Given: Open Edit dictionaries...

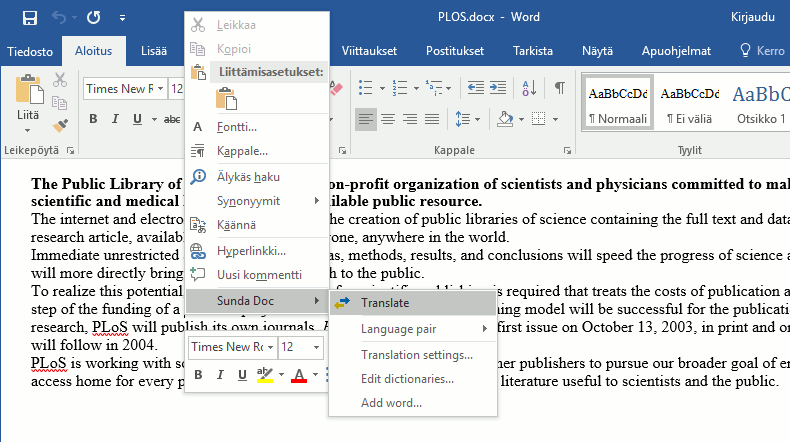Looking at the screenshot, I should 413,379.
